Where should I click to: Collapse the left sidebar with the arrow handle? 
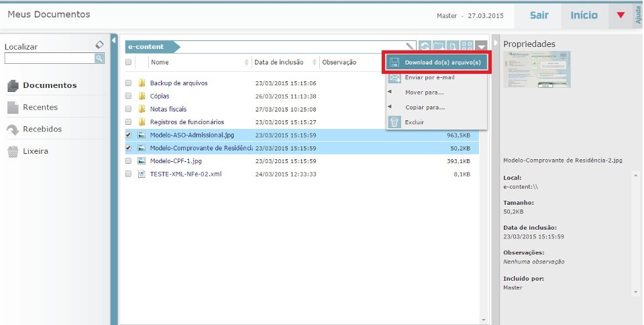[x=114, y=40]
